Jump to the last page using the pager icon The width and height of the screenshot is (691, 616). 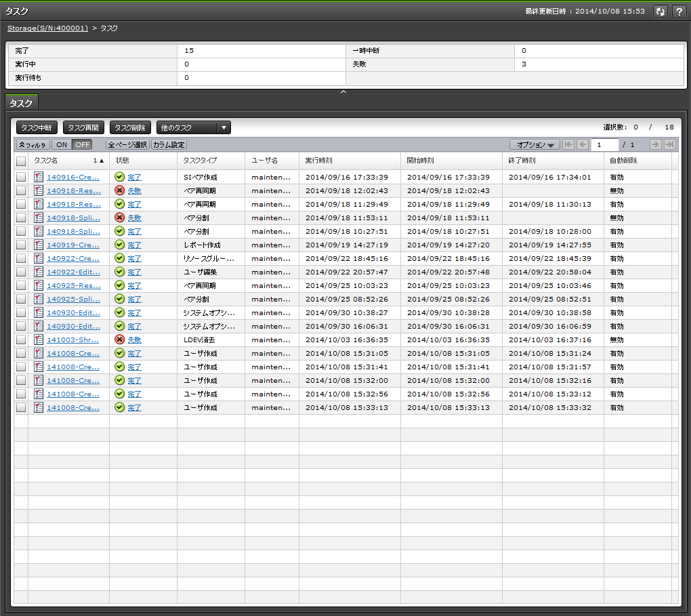[x=669, y=144]
